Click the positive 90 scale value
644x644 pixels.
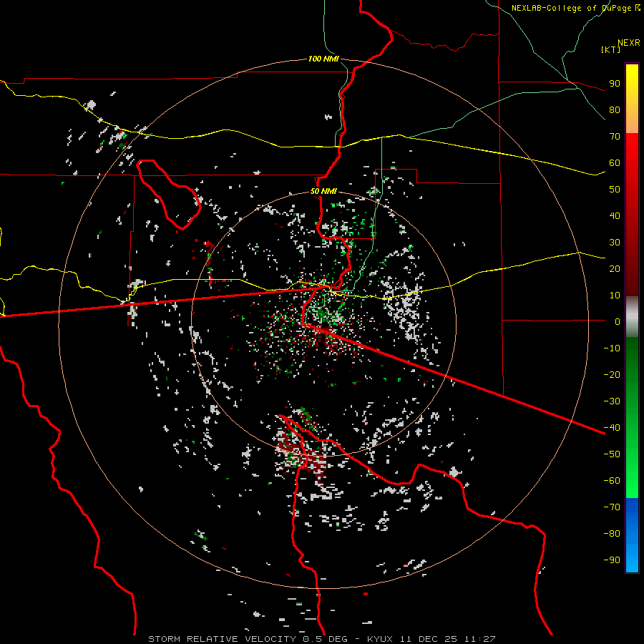click(x=615, y=84)
